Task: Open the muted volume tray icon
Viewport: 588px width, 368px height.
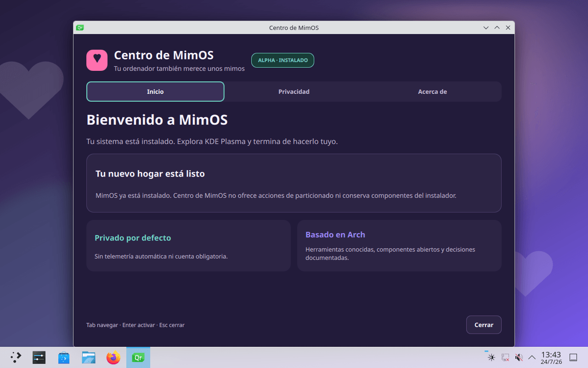Action: pos(519,357)
